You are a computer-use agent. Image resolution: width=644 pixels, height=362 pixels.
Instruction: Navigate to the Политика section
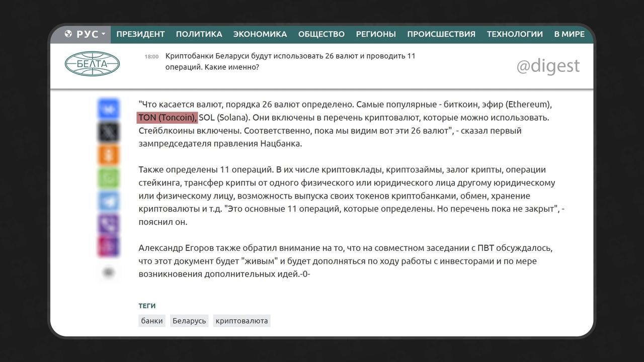tap(199, 34)
